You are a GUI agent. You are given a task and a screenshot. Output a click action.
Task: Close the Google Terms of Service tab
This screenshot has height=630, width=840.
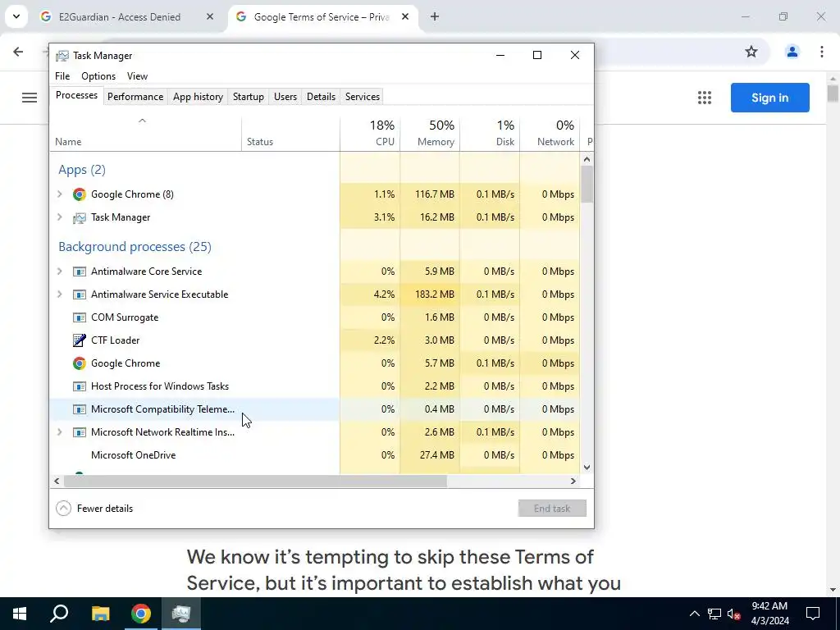click(405, 16)
